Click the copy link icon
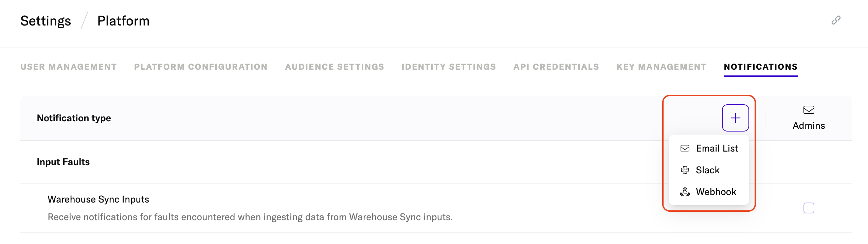868x244 pixels. click(x=836, y=20)
